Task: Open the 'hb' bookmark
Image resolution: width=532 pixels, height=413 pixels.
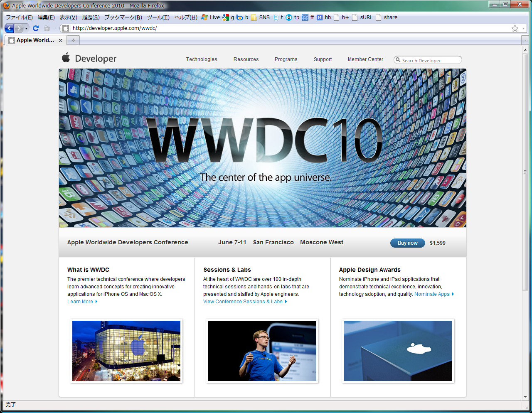Action: [324, 17]
